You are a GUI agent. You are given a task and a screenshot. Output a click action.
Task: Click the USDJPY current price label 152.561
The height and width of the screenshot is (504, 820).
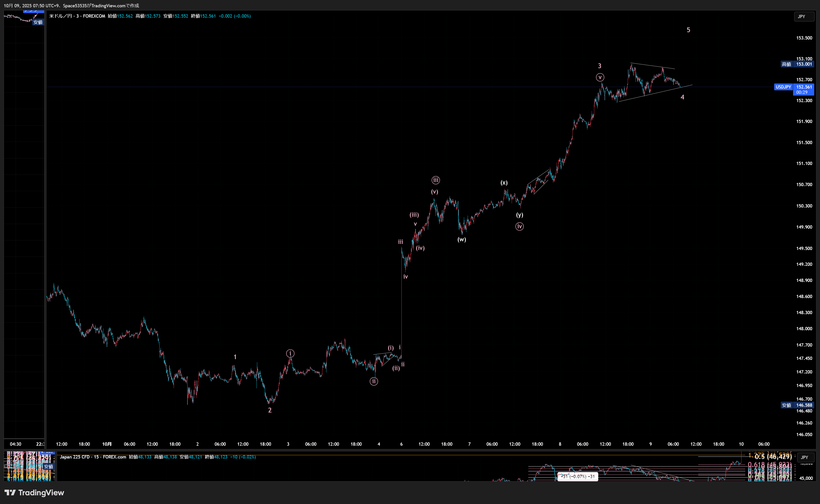[x=804, y=87]
